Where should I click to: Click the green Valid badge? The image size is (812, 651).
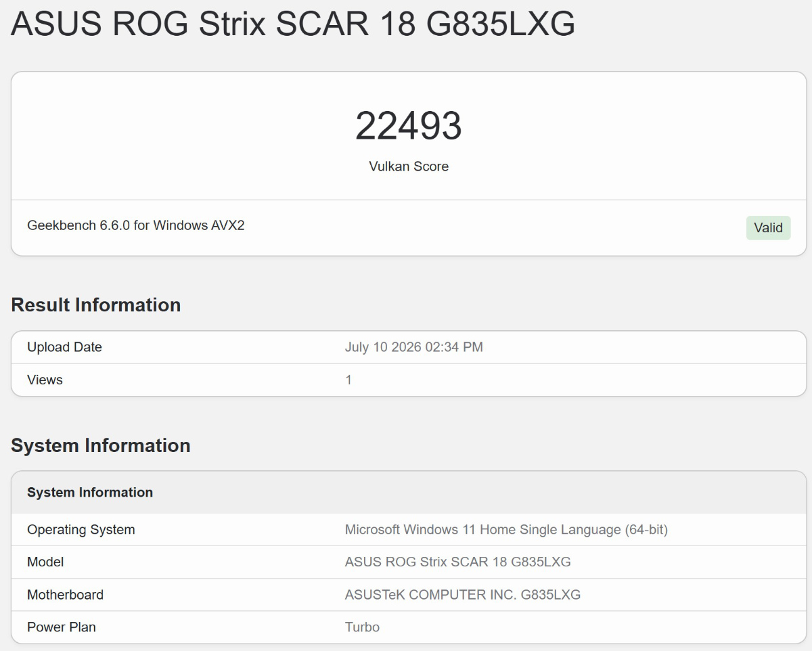coord(768,228)
